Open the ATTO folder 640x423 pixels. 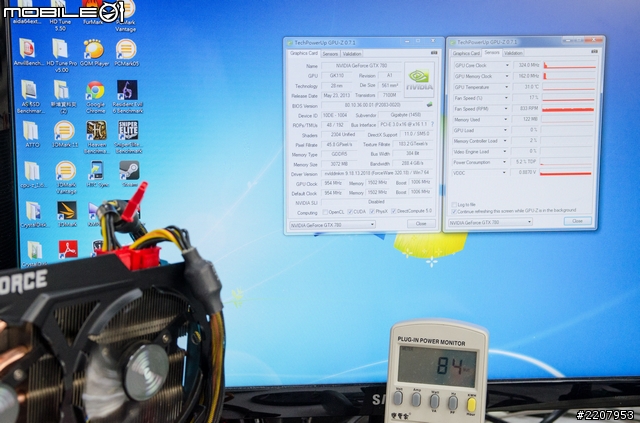31,134
